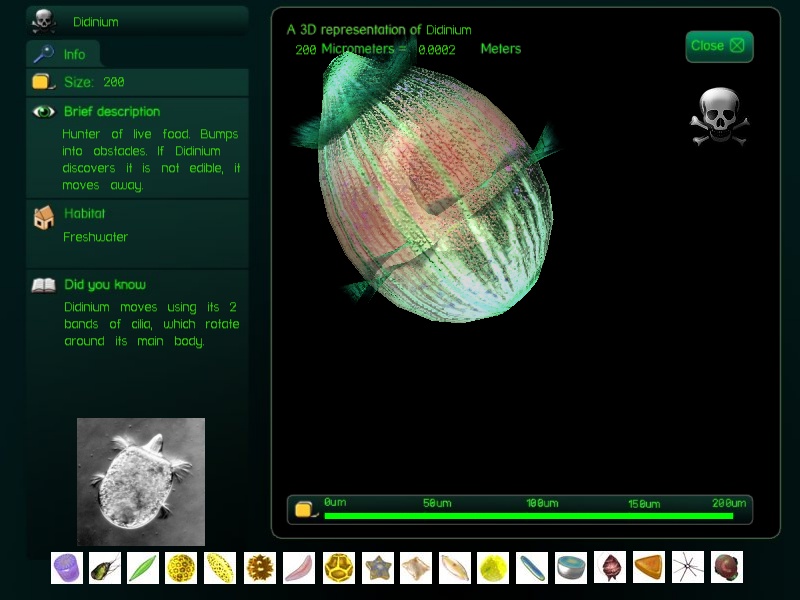Image resolution: width=800 pixels, height=600 pixels.
Task: Click the 150um scale label
Action: [644, 504]
